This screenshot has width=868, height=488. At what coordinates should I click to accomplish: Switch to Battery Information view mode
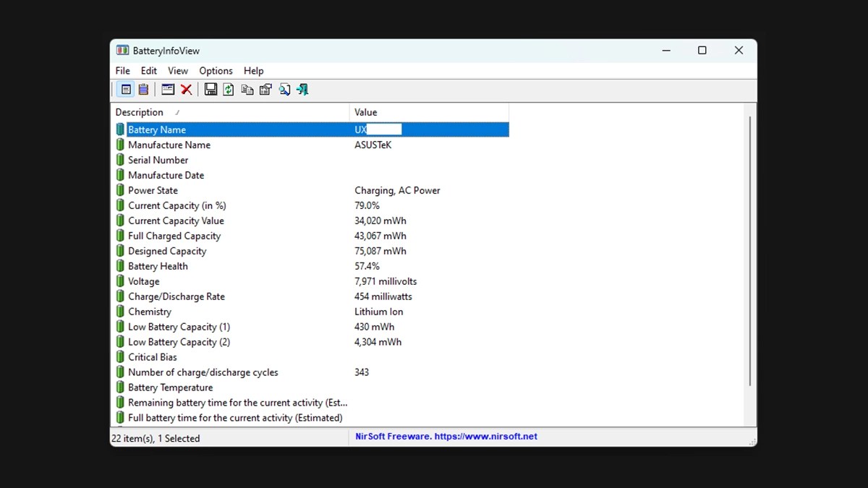126,89
